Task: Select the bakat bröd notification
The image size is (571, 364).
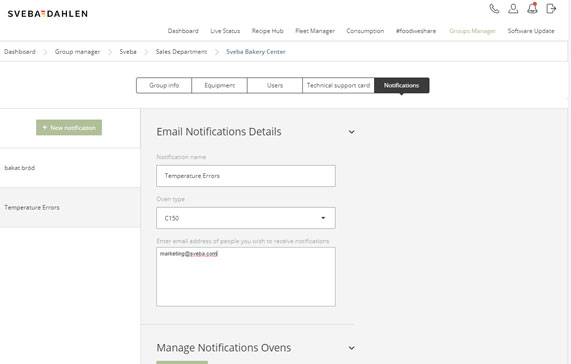Action: (x=70, y=168)
